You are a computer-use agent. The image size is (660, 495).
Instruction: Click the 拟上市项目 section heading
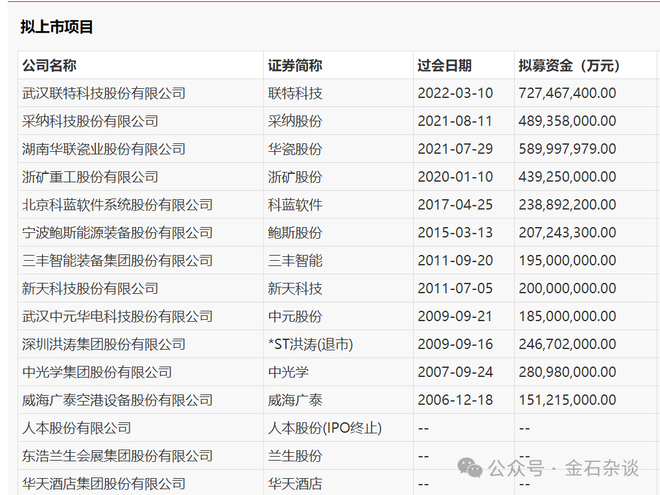57,27
